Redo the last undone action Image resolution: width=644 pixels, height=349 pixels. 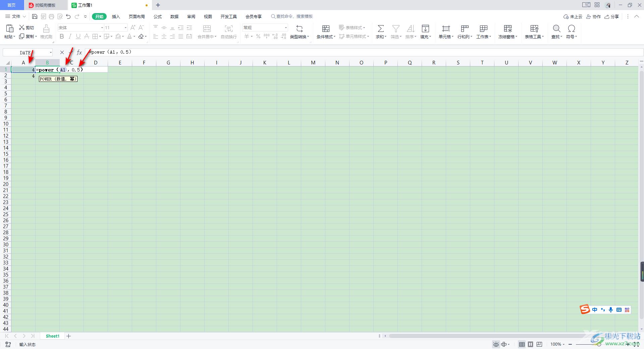77,16
